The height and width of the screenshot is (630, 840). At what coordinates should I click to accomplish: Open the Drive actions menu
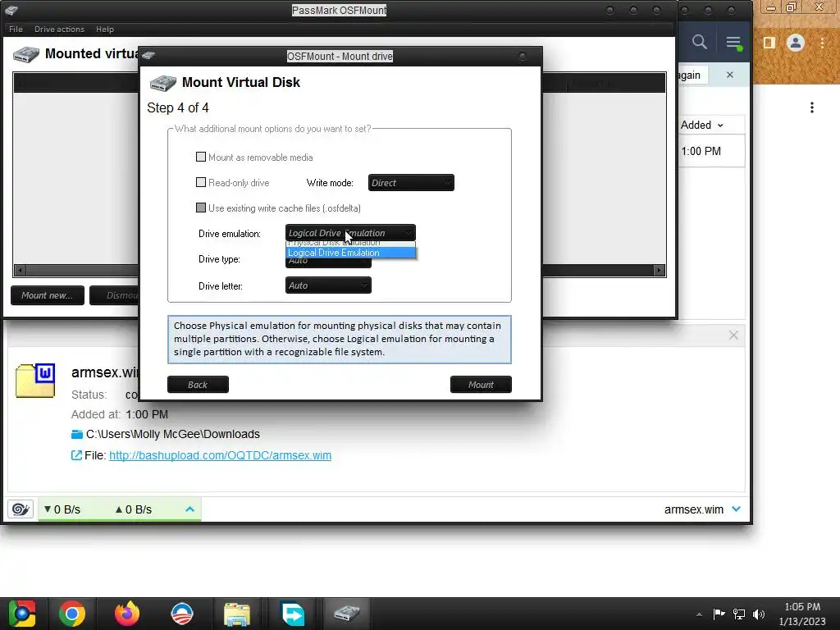coord(59,29)
